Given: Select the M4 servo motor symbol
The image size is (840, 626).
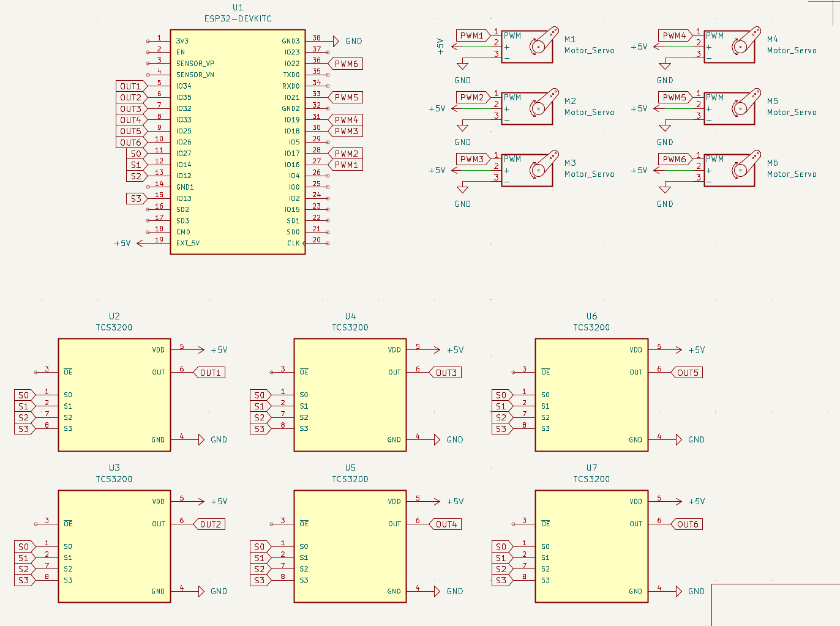Looking at the screenshot, I should click(729, 47).
